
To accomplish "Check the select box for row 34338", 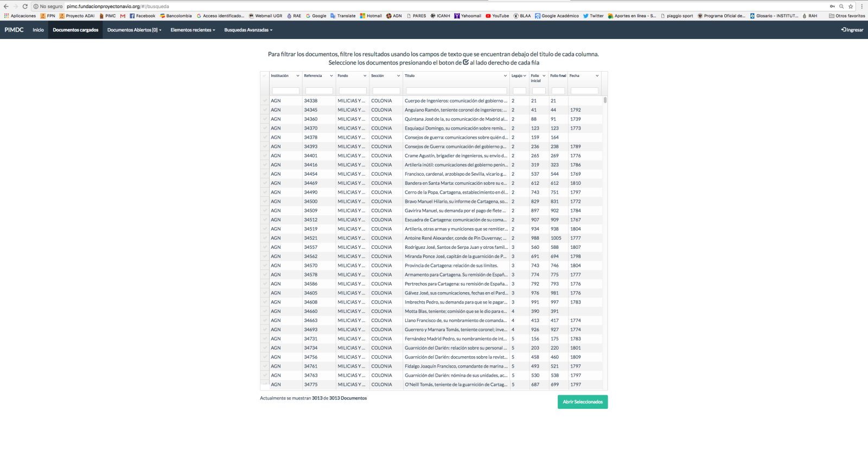I will coord(265,101).
